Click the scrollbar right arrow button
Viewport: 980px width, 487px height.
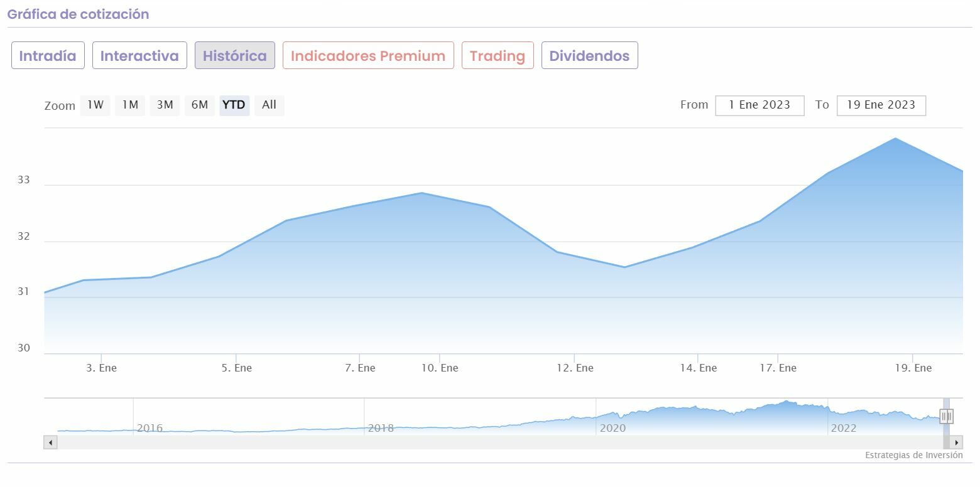pos(956,443)
